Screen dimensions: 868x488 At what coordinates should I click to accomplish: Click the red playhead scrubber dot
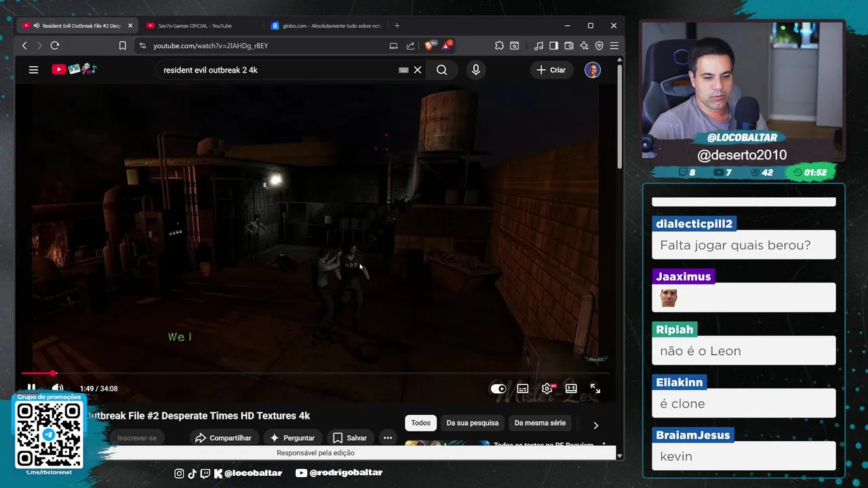pyautogui.click(x=53, y=373)
